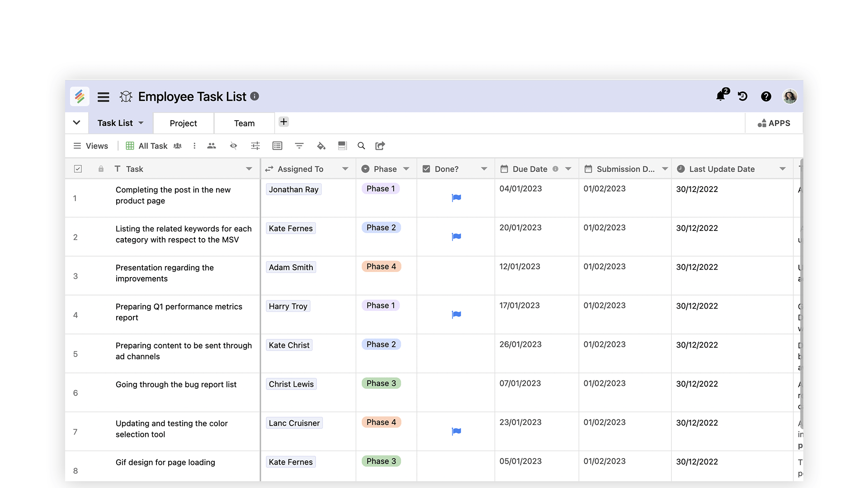This screenshot has height=488, width=868.
Task: Open the notifications bell
Action: tap(720, 96)
